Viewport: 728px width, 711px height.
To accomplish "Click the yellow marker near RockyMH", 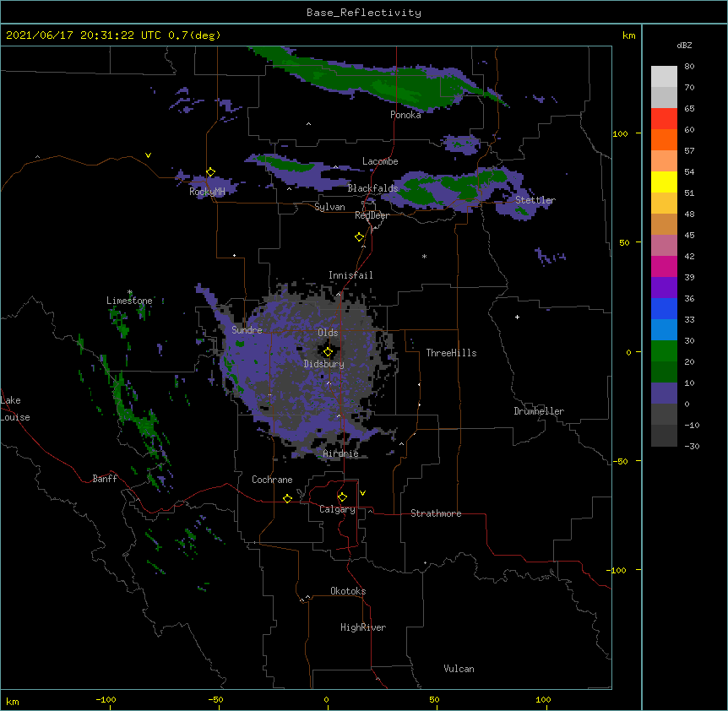I will [211, 172].
